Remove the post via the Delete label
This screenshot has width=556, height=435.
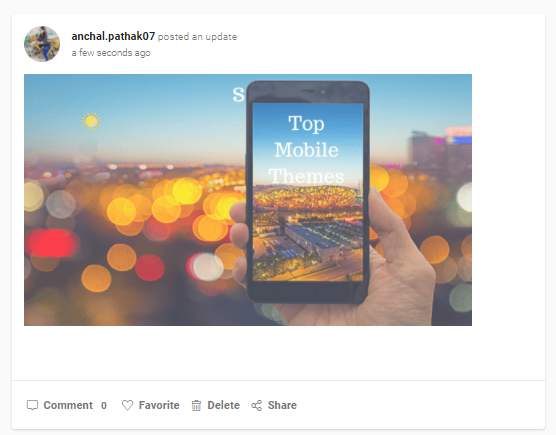pos(223,405)
